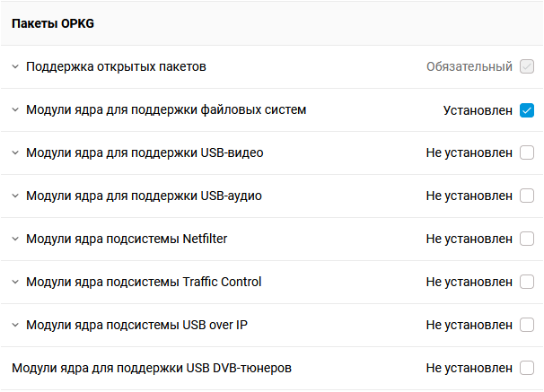Expand the USB-аудио kernel modules chevron
The width and height of the screenshot is (544, 392).
(x=15, y=196)
